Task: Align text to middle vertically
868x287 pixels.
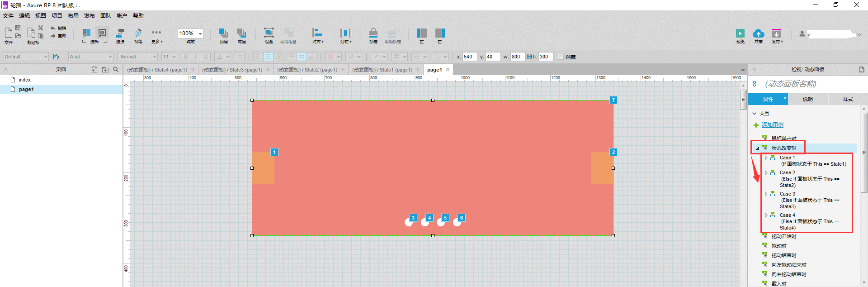Action: pos(301,57)
